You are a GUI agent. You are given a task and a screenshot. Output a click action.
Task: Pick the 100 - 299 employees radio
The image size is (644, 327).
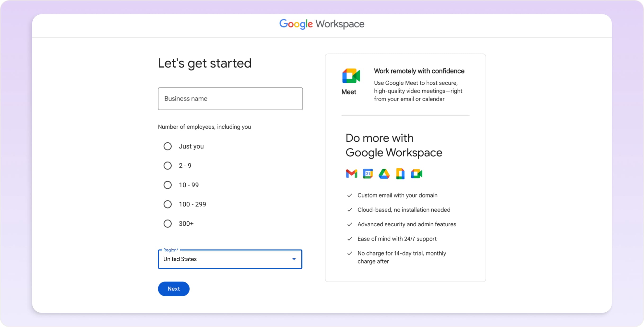pyautogui.click(x=167, y=204)
